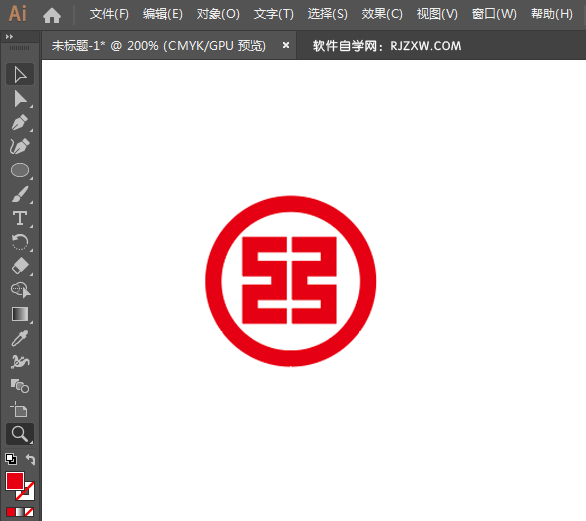Viewport: 586px width, 521px height.
Task: Select the Gradient tool
Action: [x=20, y=314]
